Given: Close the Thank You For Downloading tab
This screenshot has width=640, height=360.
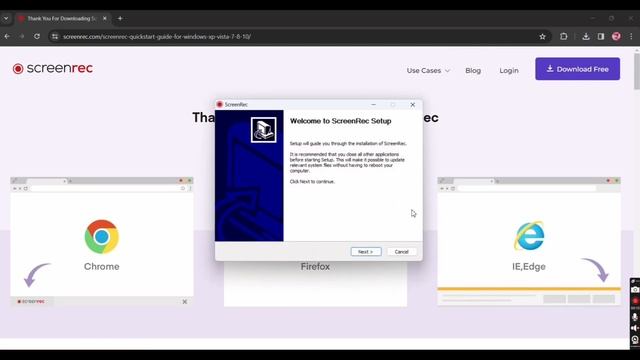Looking at the screenshot, I should (x=104, y=18).
